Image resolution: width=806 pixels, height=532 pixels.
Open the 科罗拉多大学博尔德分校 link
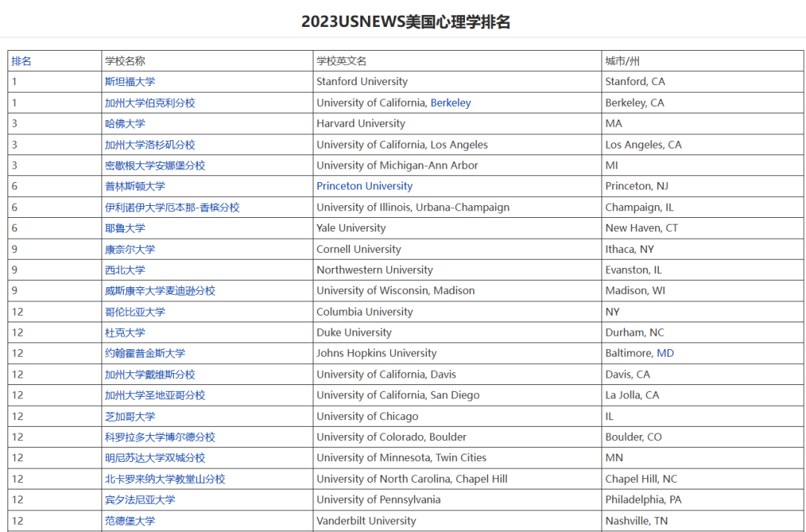(160, 437)
